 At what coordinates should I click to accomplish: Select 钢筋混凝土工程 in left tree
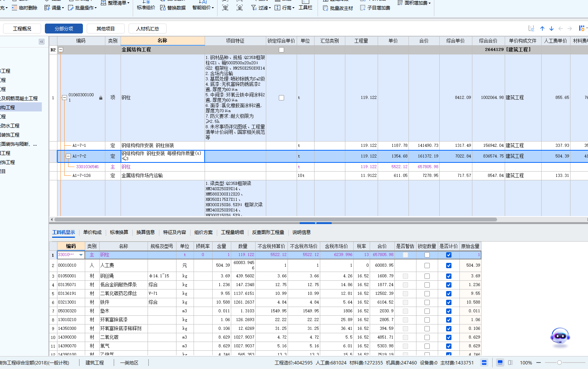(19, 99)
